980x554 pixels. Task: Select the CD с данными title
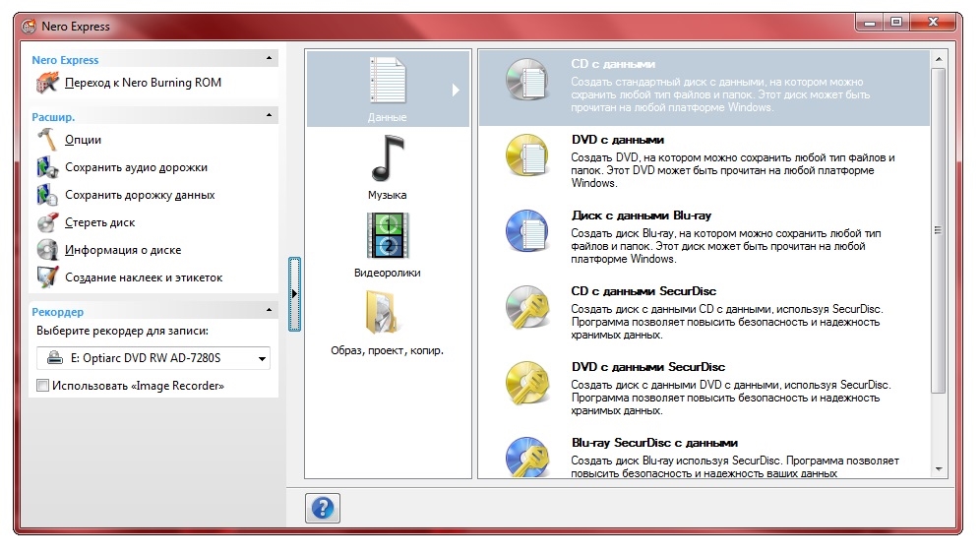[612, 64]
